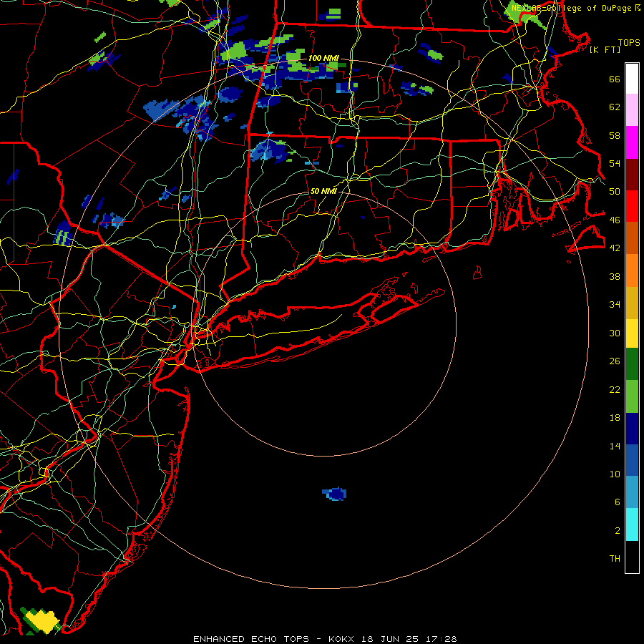
Task: Click the "46" legend value
Action: click(x=615, y=220)
